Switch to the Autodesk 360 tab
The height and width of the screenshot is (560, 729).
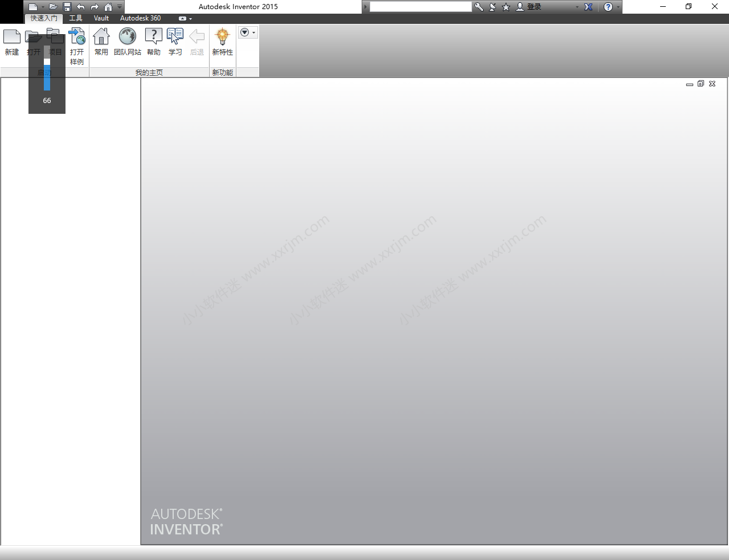tap(141, 18)
